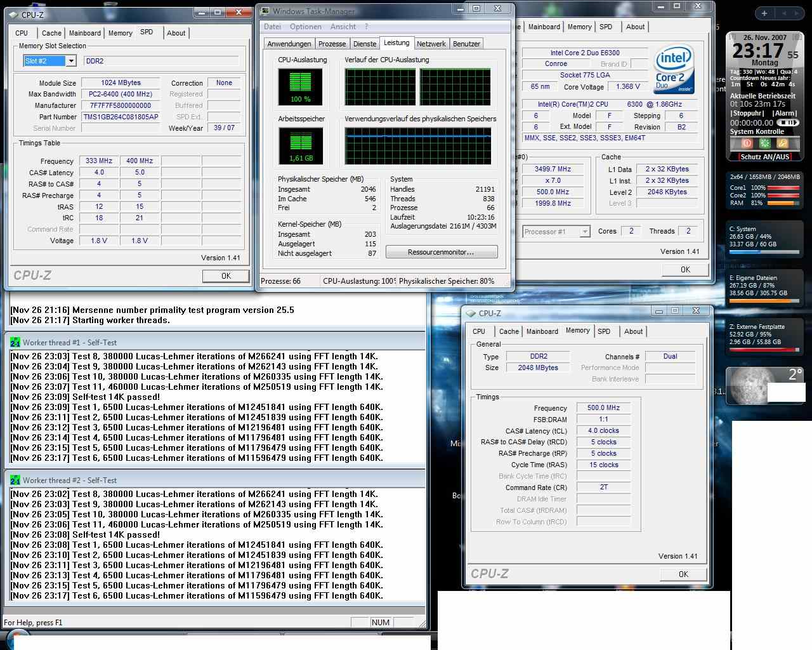Click the DRAM Frequency 500.0 MHz value
The width and height of the screenshot is (812, 650).
point(603,408)
